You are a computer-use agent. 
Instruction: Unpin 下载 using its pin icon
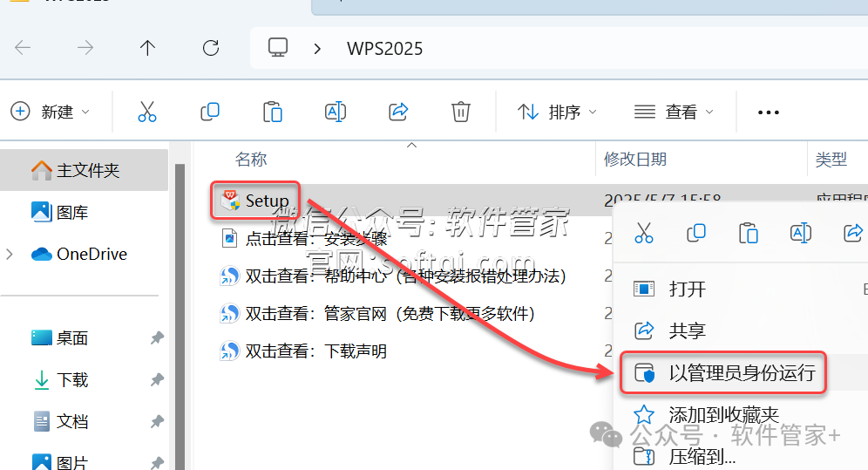click(x=157, y=380)
